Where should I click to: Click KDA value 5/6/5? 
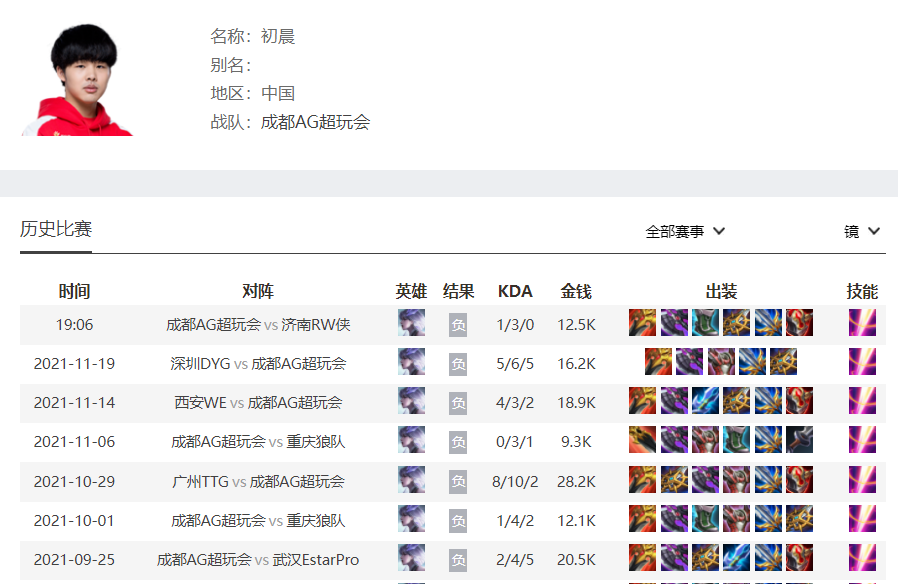tap(515, 364)
